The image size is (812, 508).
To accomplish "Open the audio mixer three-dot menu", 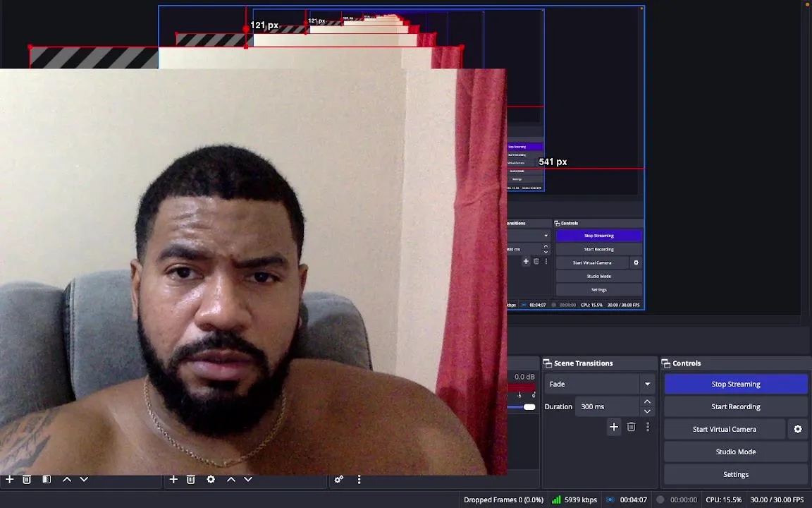I will click(x=359, y=480).
